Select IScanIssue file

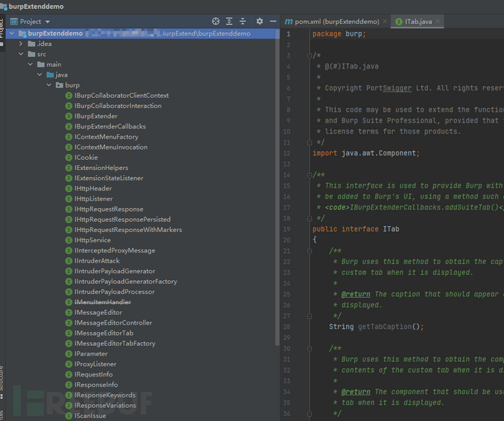click(x=90, y=416)
